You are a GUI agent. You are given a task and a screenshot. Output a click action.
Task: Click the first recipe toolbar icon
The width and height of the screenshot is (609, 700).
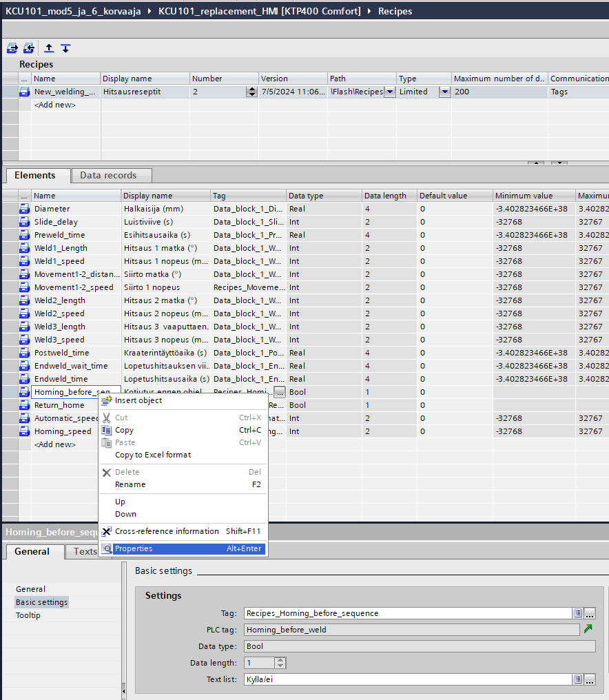(12, 48)
